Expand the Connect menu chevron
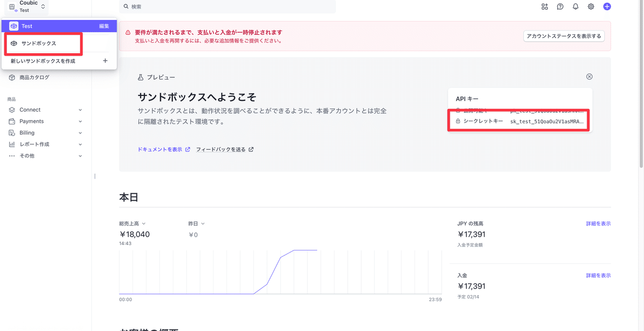 point(80,110)
